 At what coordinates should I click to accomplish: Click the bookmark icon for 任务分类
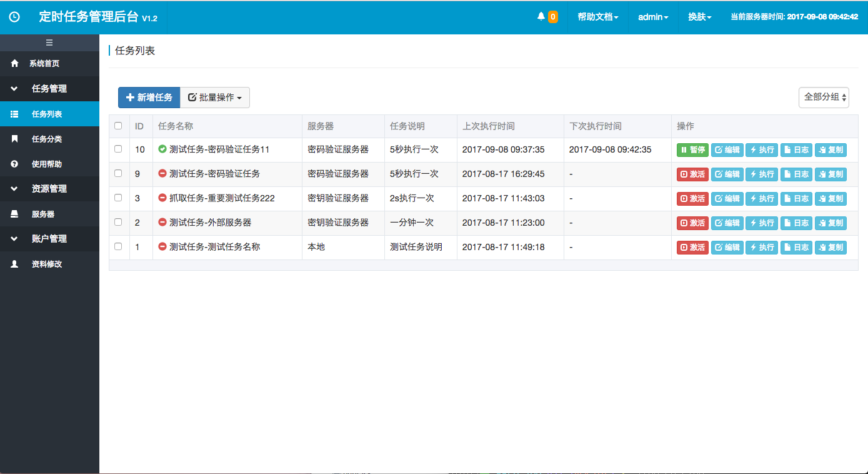(x=14, y=139)
